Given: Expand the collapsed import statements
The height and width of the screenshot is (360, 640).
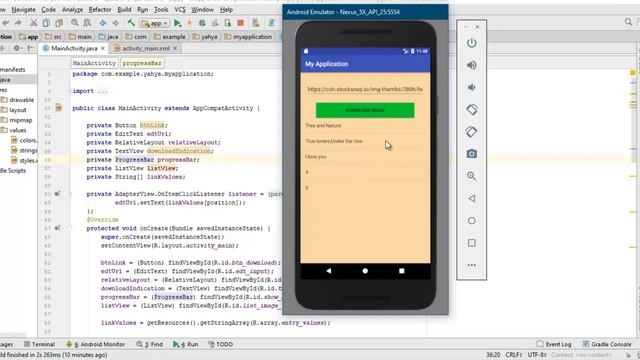Looking at the screenshot, I should tap(102, 91).
